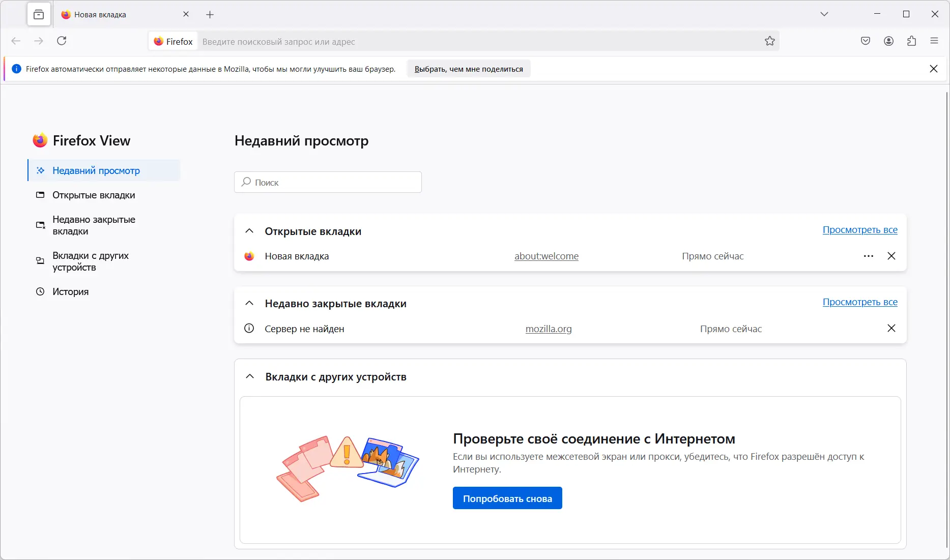
Task: Open a new tab with the plus icon
Action: click(x=210, y=14)
